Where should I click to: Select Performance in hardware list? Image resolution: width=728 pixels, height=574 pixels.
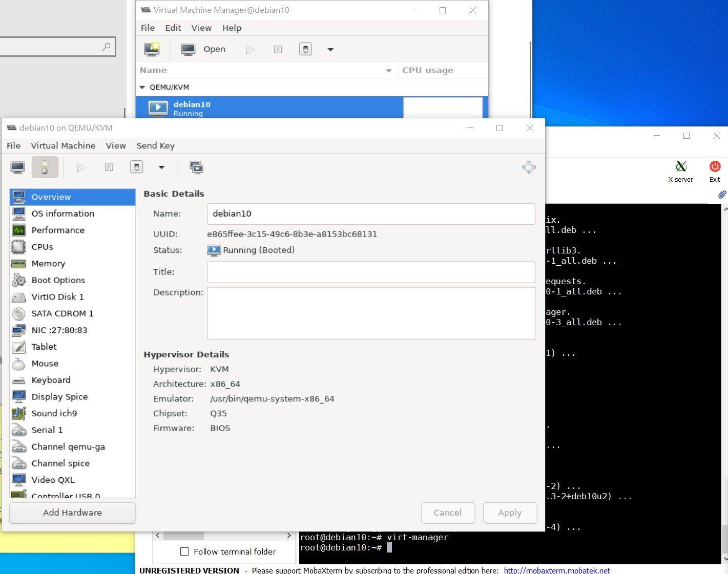[72, 230]
